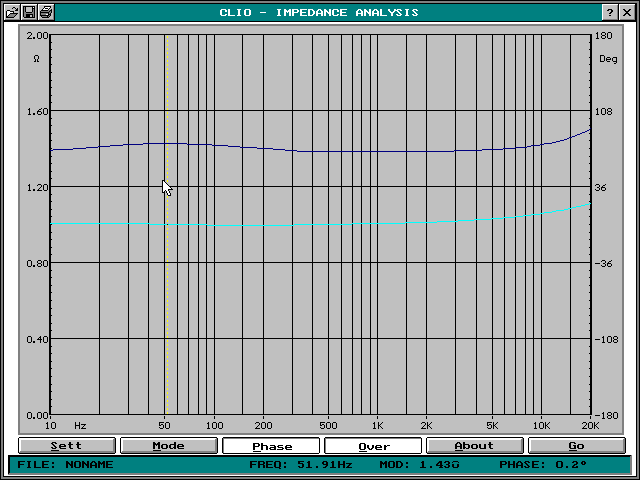
Task: Click the 0.80 ohm axis label
Action: click(x=37, y=263)
